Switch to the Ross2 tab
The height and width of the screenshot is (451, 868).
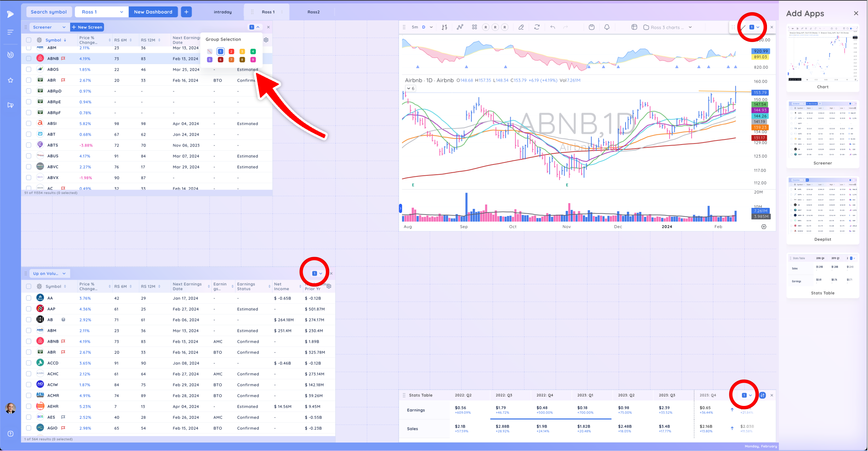point(314,12)
